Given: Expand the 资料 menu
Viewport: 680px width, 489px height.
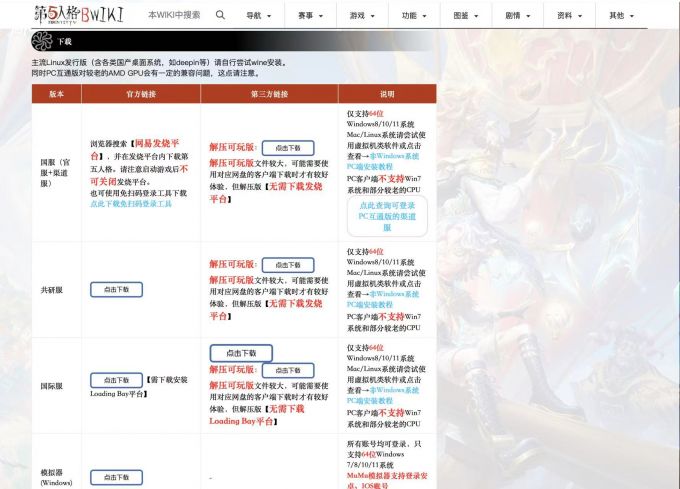Looking at the screenshot, I should [569, 16].
